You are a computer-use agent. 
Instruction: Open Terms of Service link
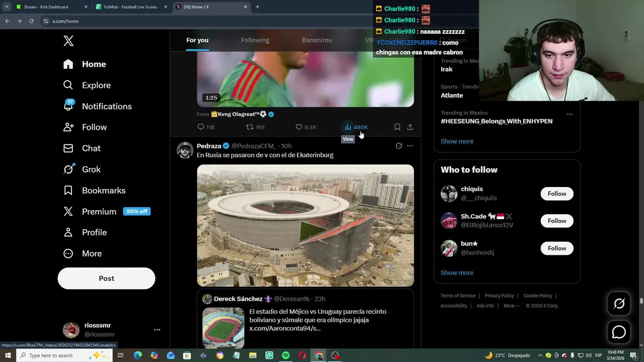458,296
